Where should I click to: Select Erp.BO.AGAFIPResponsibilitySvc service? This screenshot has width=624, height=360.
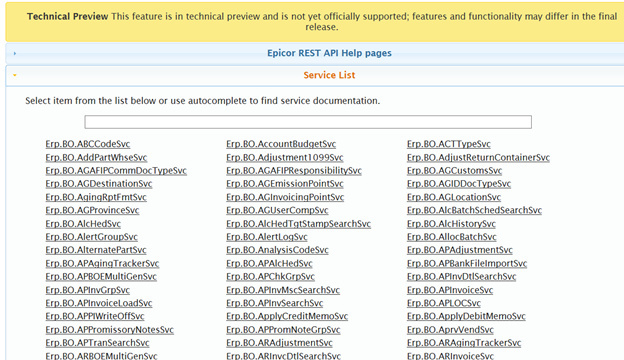[x=294, y=171]
